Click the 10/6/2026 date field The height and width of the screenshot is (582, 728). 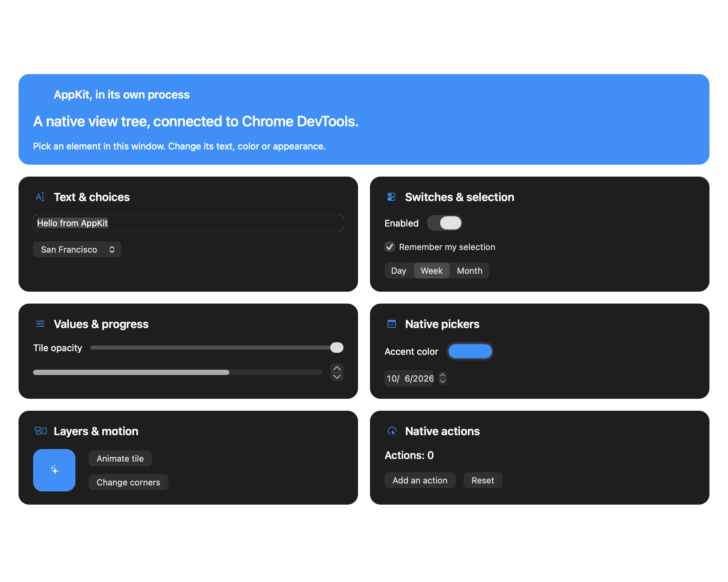(x=409, y=378)
